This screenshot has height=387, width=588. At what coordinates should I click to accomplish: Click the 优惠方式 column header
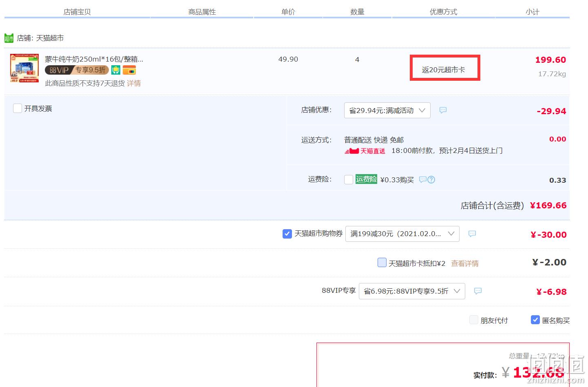pos(444,12)
